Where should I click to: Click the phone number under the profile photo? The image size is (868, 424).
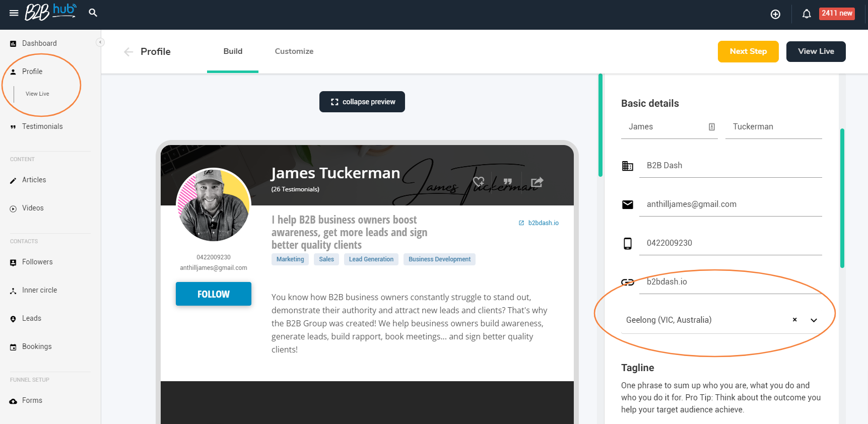214,257
